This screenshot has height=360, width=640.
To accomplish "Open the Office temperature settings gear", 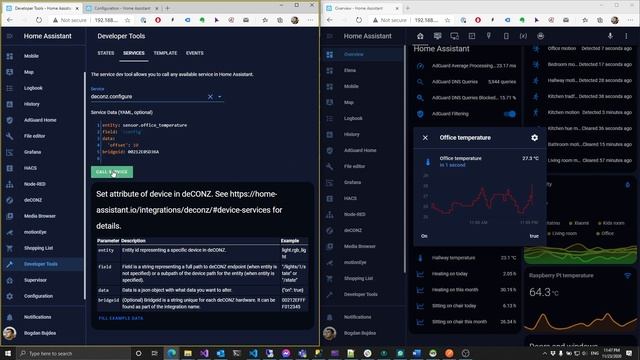I will click(534, 138).
